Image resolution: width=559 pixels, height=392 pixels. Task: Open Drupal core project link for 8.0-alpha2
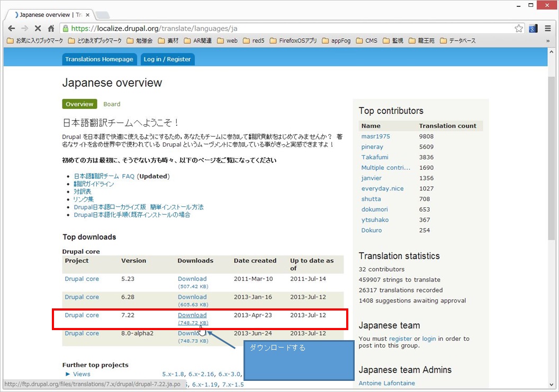click(82, 333)
